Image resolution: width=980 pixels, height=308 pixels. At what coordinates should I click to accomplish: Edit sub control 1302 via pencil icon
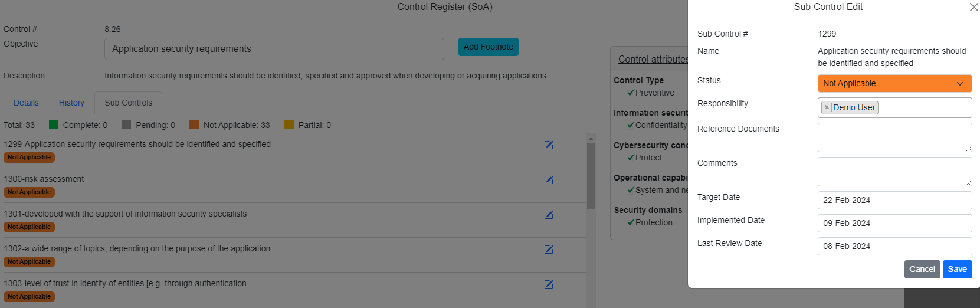[549, 250]
